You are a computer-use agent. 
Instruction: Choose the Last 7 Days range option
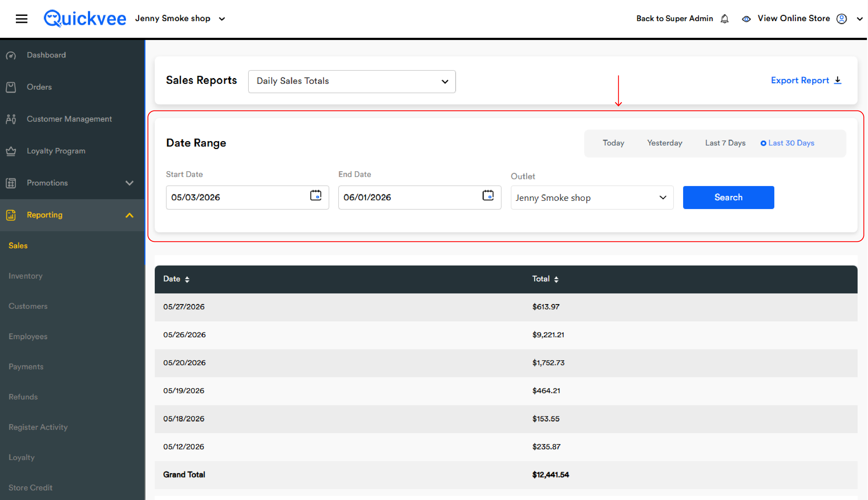[x=725, y=143]
